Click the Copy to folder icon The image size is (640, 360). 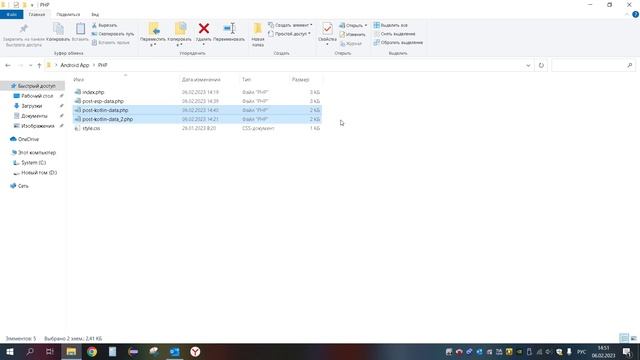[180, 29]
